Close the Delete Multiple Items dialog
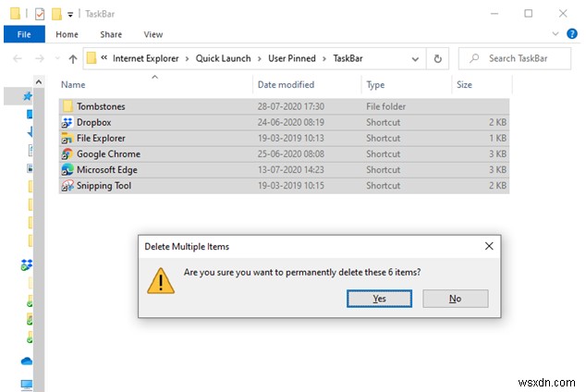This screenshot has width=586, height=392. (x=489, y=246)
